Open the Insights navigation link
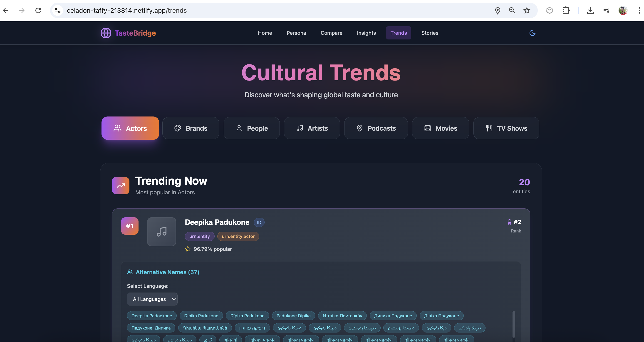The width and height of the screenshot is (644, 342). [x=366, y=33]
